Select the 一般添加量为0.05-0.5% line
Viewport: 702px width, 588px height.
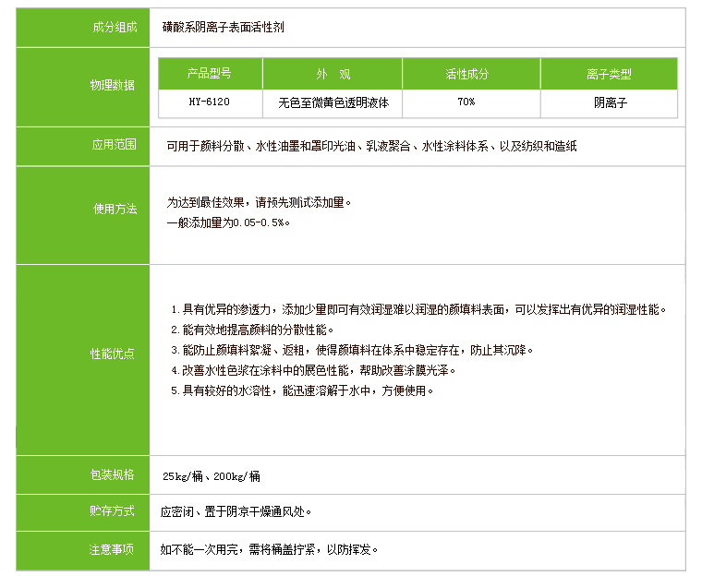[229, 222]
